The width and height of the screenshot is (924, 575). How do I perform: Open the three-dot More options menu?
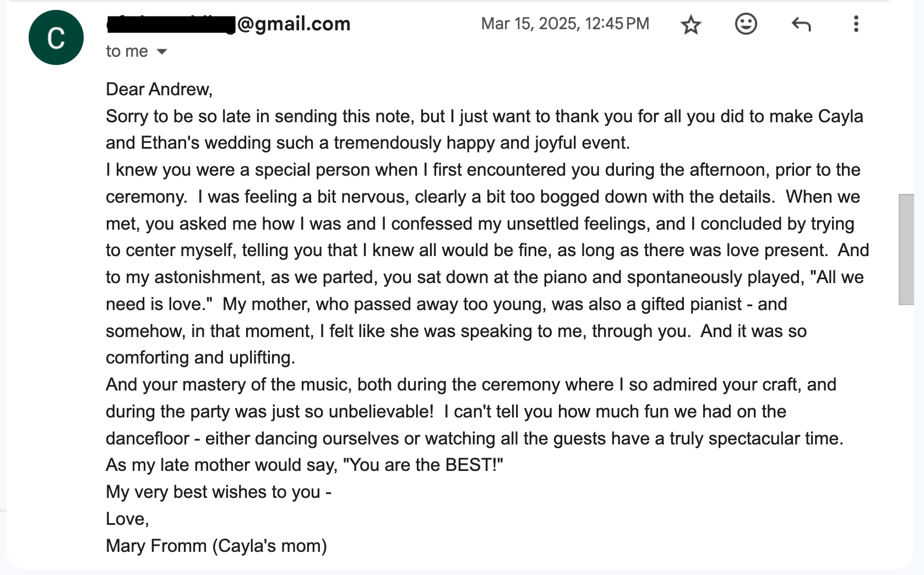(856, 24)
